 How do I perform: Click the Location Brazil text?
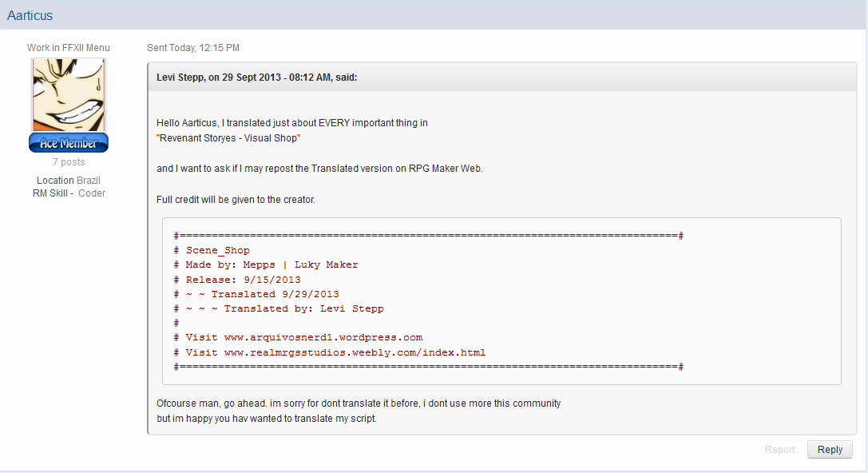click(69, 180)
